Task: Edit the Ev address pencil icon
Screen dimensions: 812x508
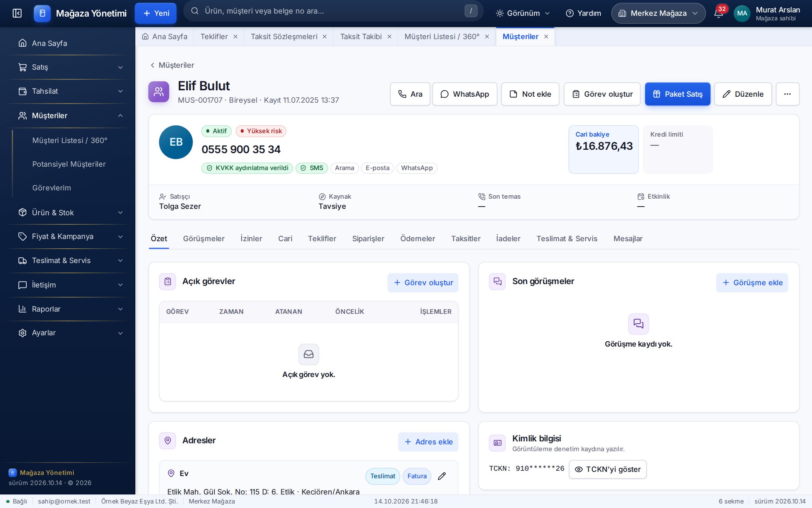Action: [442, 476]
